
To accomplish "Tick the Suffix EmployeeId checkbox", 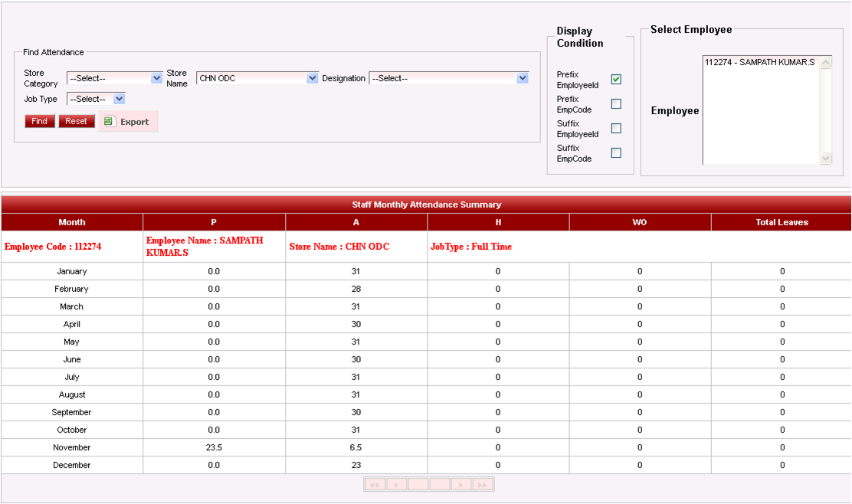I will tap(616, 129).
